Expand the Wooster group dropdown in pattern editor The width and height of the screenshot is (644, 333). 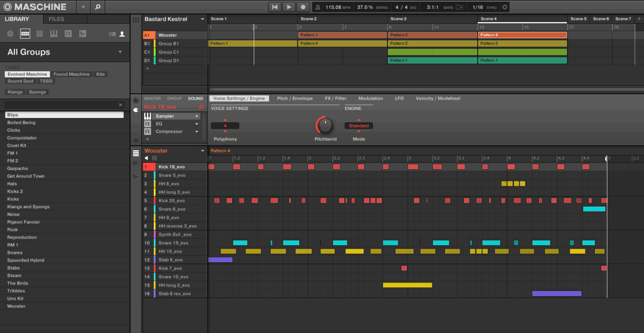point(202,151)
